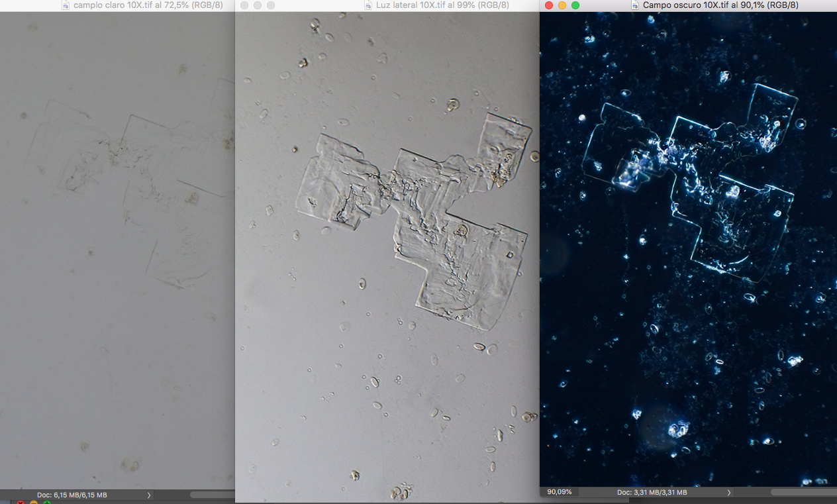Click the Campo oscuro 10X.tif document icon

(636, 5)
